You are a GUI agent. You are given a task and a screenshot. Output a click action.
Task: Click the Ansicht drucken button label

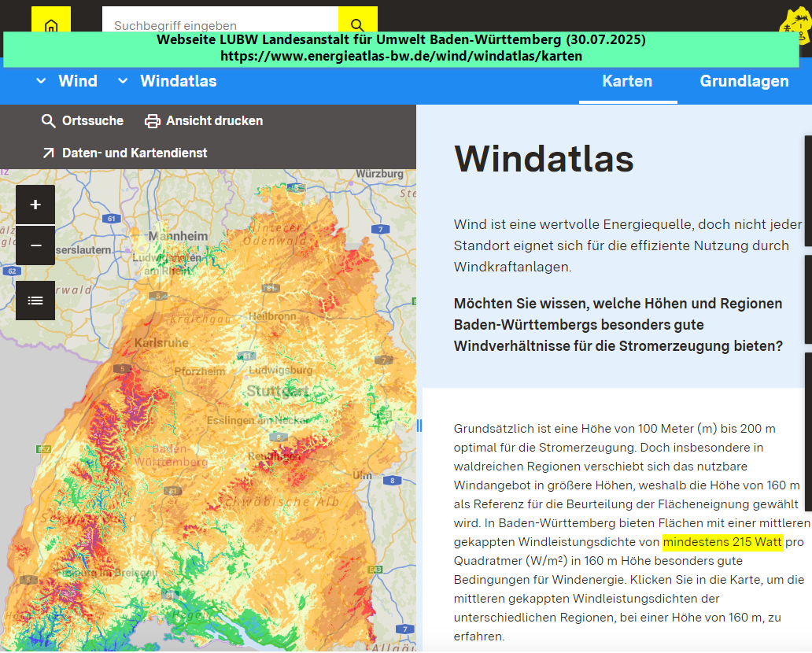pos(214,121)
